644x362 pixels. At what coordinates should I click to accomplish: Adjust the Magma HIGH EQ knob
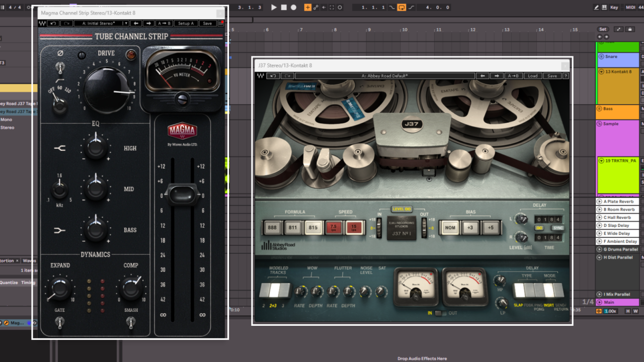pos(95,147)
